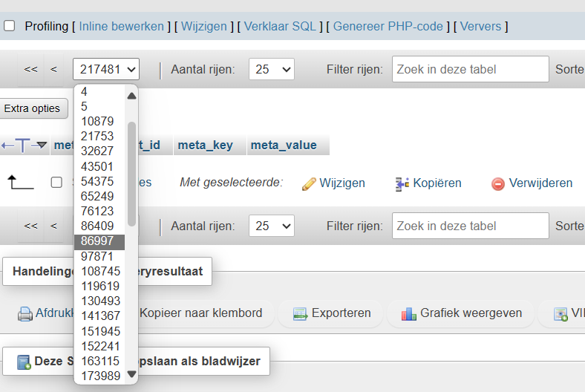Click the Inline bewerken link

point(121,26)
